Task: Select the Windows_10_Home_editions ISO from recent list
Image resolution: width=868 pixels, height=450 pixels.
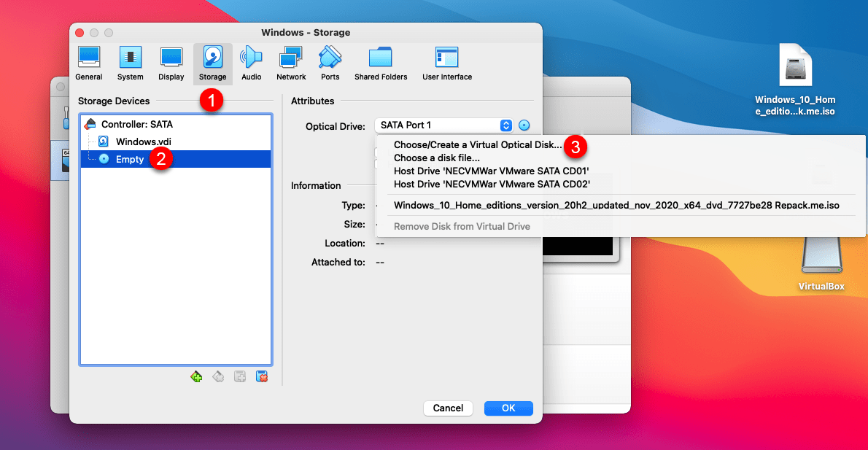Action: pyautogui.click(x=616, y=206)
